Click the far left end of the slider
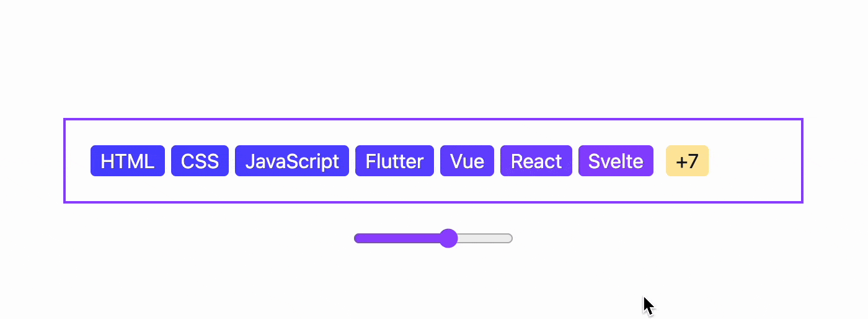Image resolution: width=868 pixels, height=319 pixels. coord(356,238)
